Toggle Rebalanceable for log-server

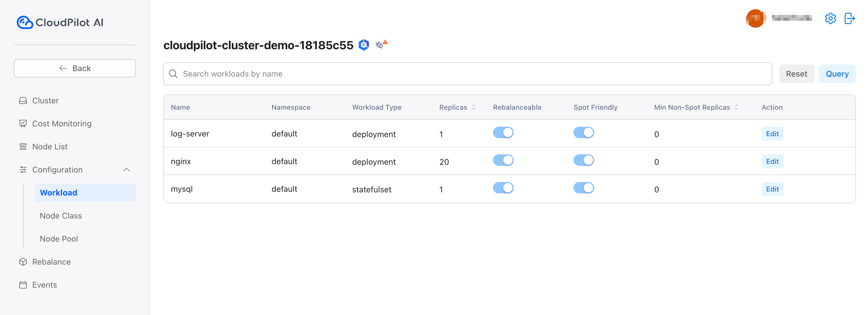tap(503, 132)
